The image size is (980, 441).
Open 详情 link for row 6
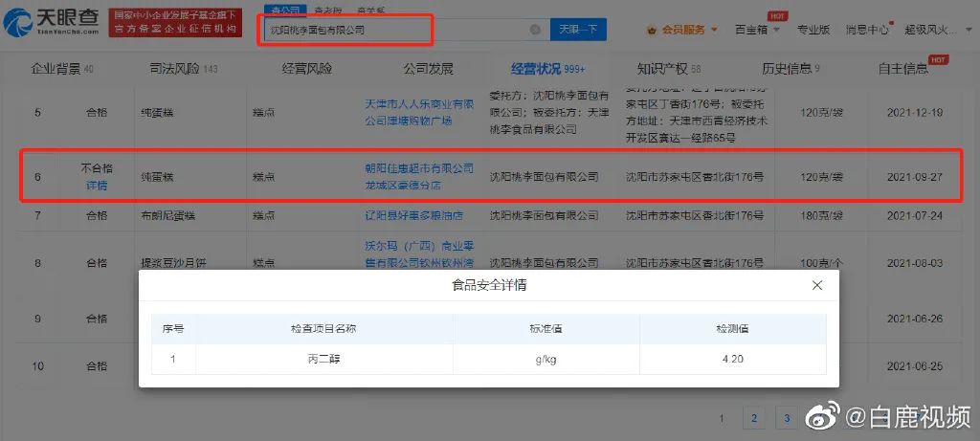(97, 186)
